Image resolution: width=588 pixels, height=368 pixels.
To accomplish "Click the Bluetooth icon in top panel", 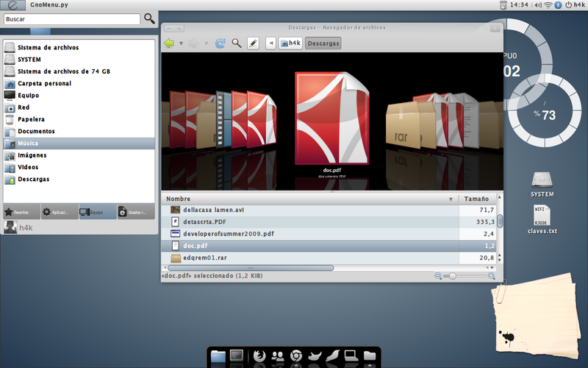I will click(x=559, y=5).
